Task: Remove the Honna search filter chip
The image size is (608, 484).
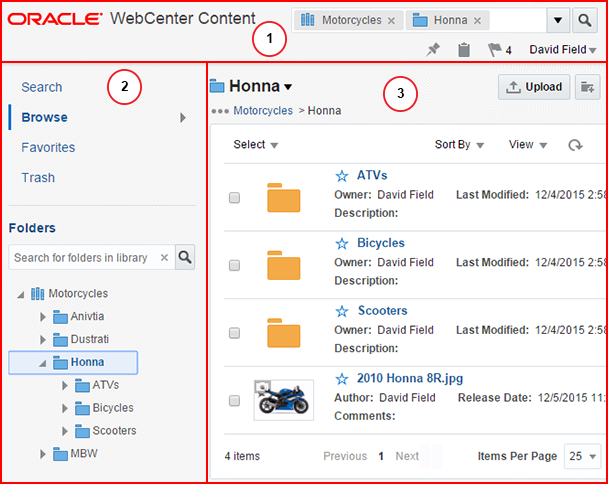Action: click(477, 21)
